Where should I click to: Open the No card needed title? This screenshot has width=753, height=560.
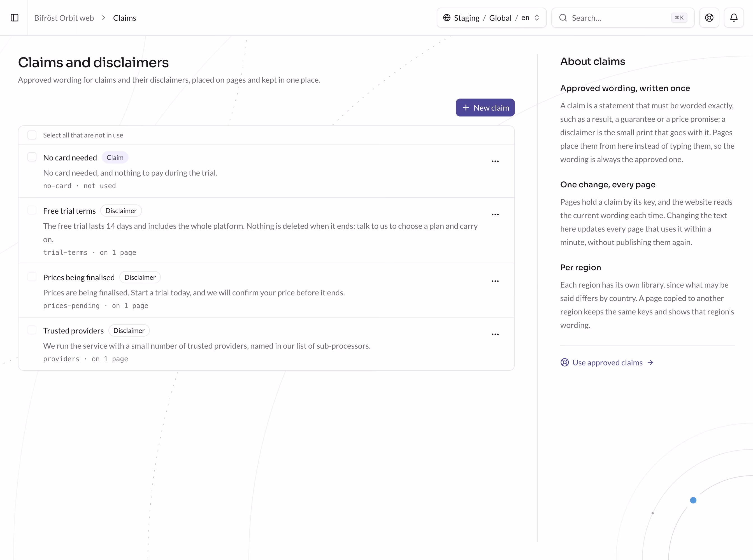tap(70, 158)
